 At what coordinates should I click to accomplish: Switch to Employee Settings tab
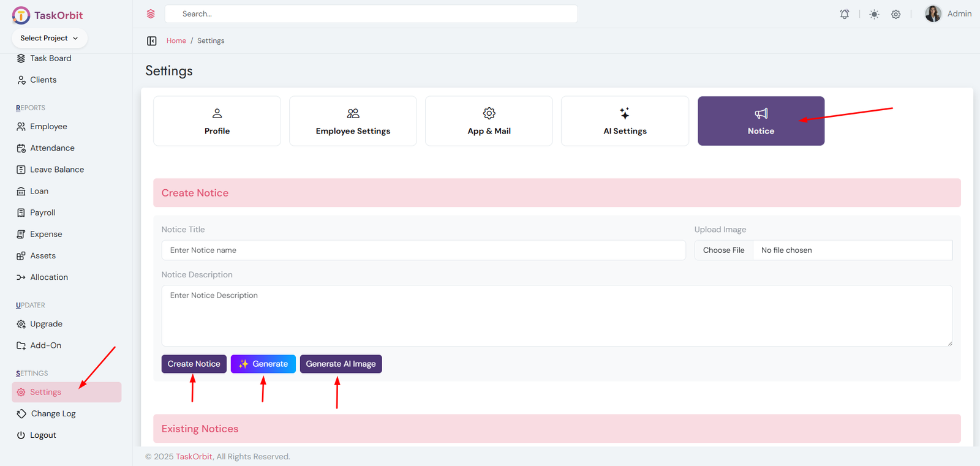pyautogui.click(x=353, y=121)
